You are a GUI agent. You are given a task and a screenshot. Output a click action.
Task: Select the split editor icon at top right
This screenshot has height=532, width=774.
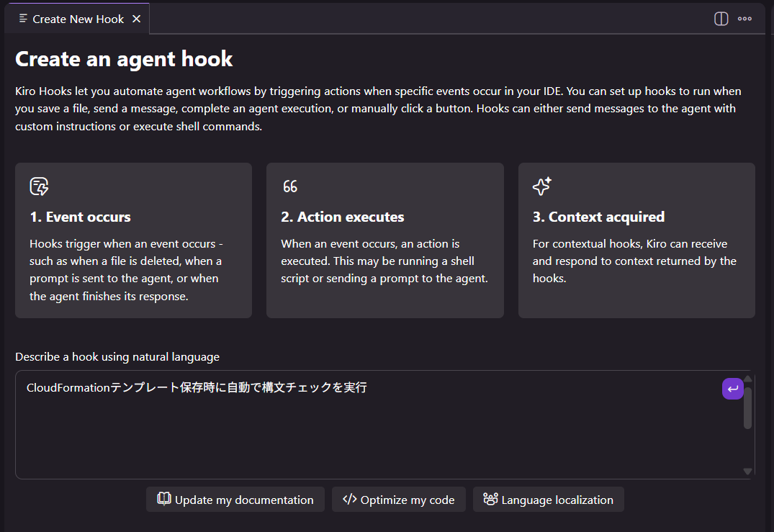pos(721,19)
